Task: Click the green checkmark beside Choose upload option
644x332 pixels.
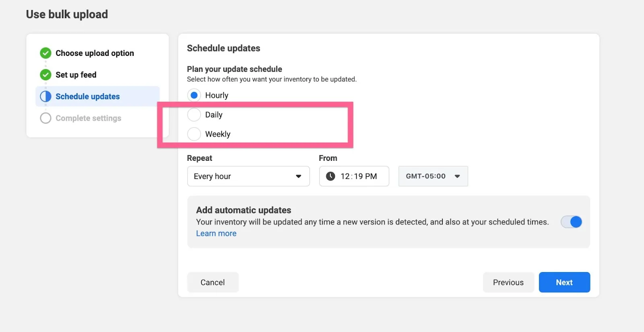Action: coord(45,53)
